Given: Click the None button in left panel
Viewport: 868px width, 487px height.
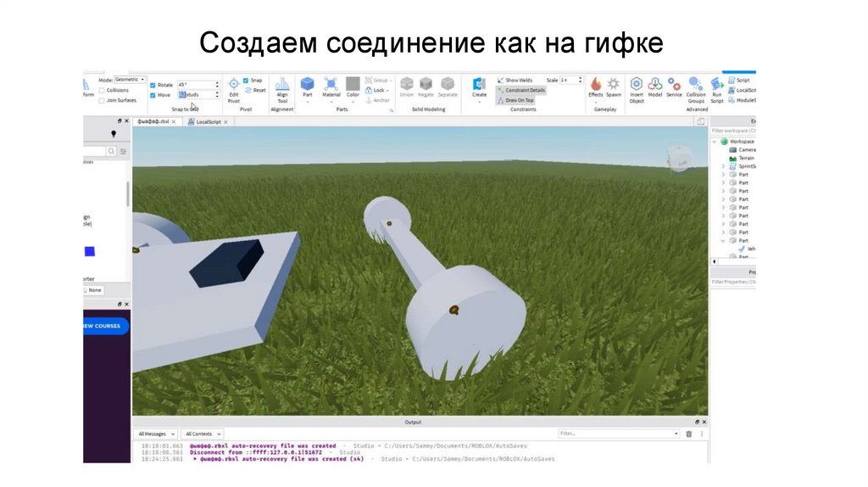Looking at the screenshot, I should [93, 290].
